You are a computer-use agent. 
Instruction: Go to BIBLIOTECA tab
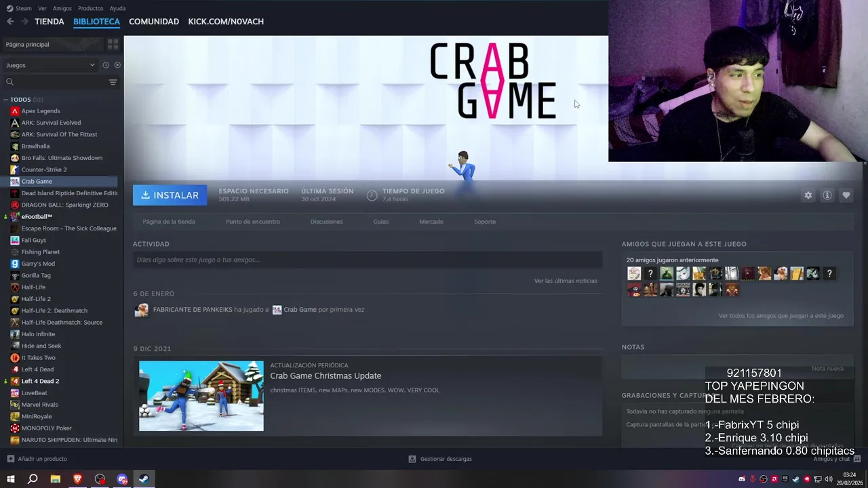click(x=96, y=22)
